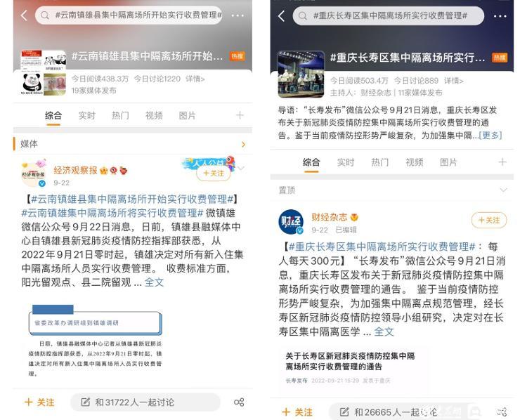Open three-dot menu on the Yunnan topic page
Image resolution: width=527 pixels, height=420 pixels.
(x=238, y=15)
